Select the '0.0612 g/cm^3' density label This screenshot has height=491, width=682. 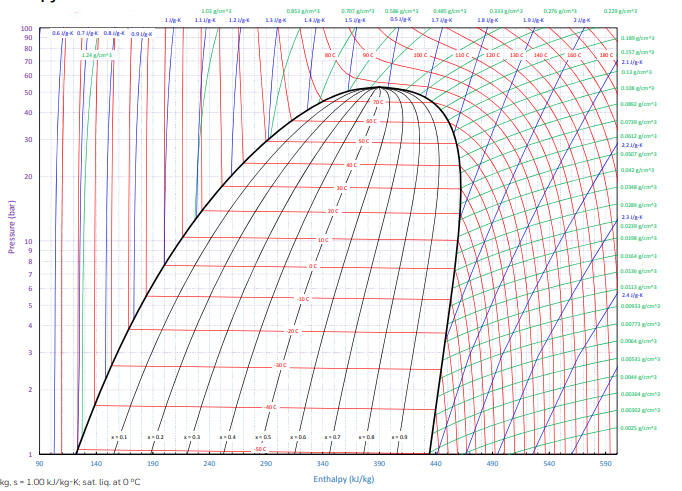639,136
